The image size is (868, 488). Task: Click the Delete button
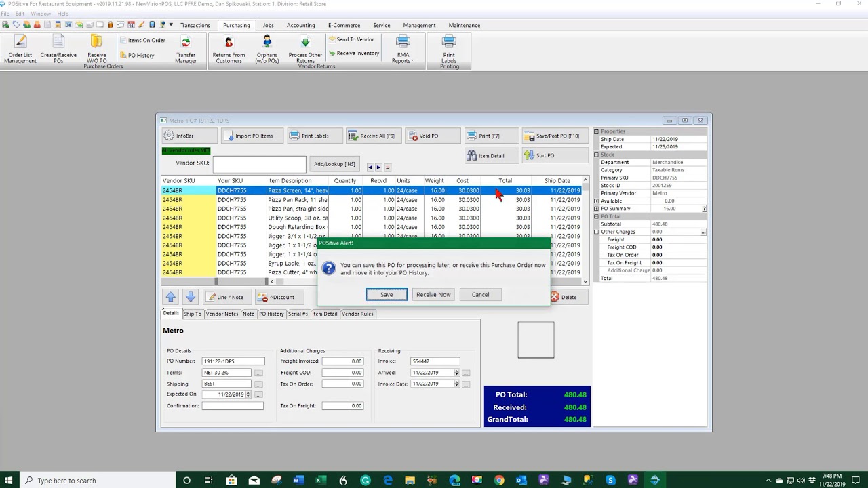click(x=567, y=297)
